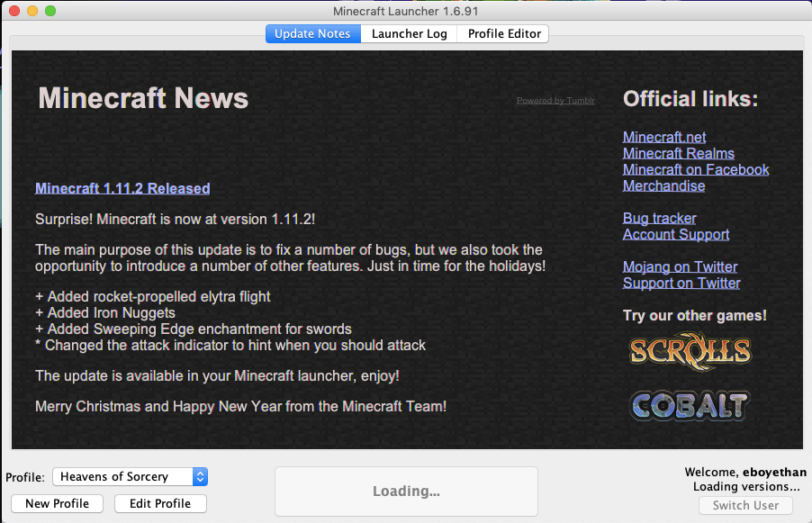Viewport: 812px width, 523px height.
Task: Open the Profile Editor tab
Action: click(x=502, y=33)
